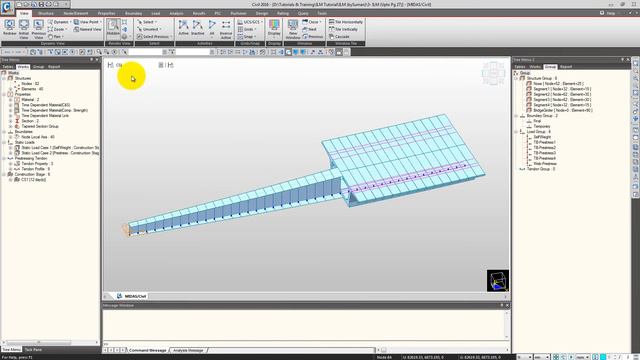Viewport: 640px width, 360px height.
Task: Select the Nose structure group
Action: pos(558,83)
